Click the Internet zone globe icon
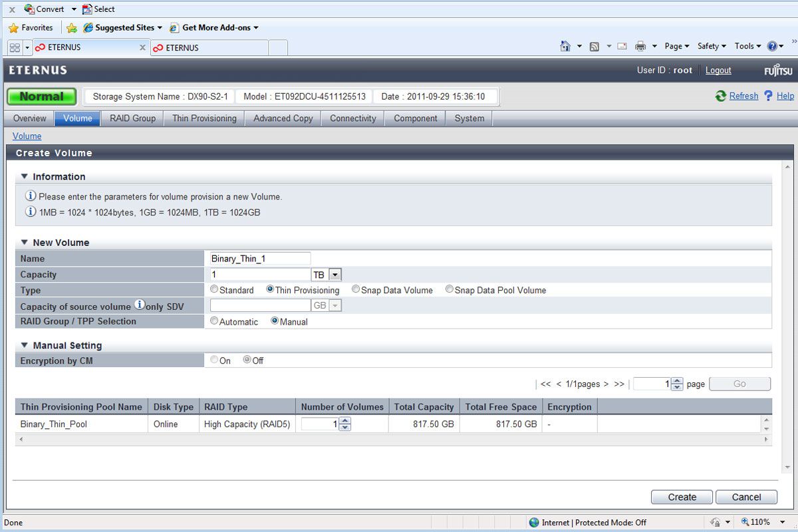The height and width of the screenshot is (532, 798). click(x=534, y=523)
